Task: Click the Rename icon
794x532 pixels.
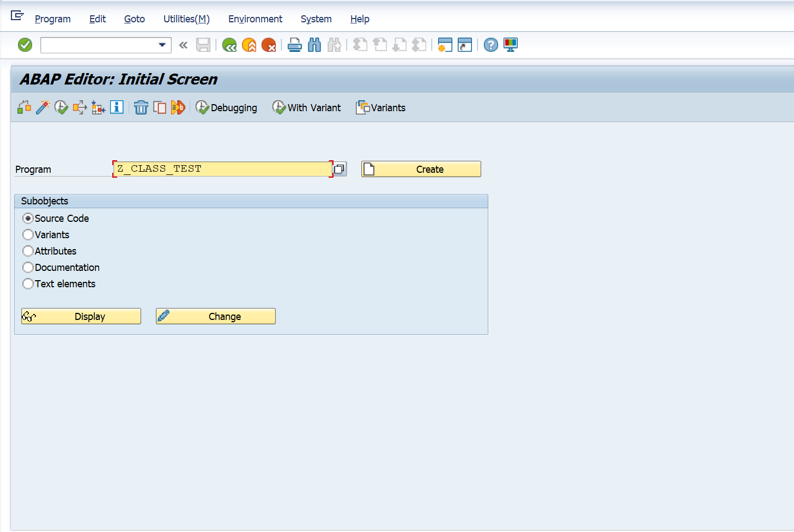Action: pyautogui.click(x=178, y=107)
